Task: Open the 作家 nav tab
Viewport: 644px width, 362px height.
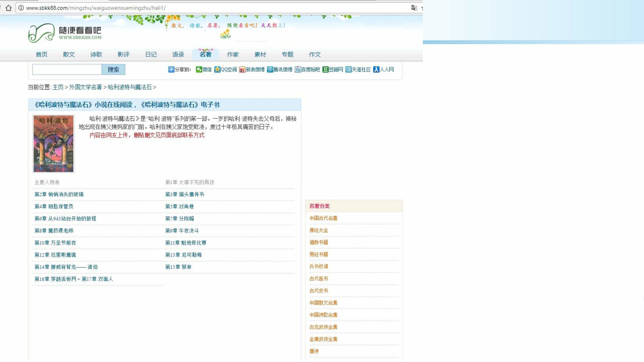Action: 233,55
